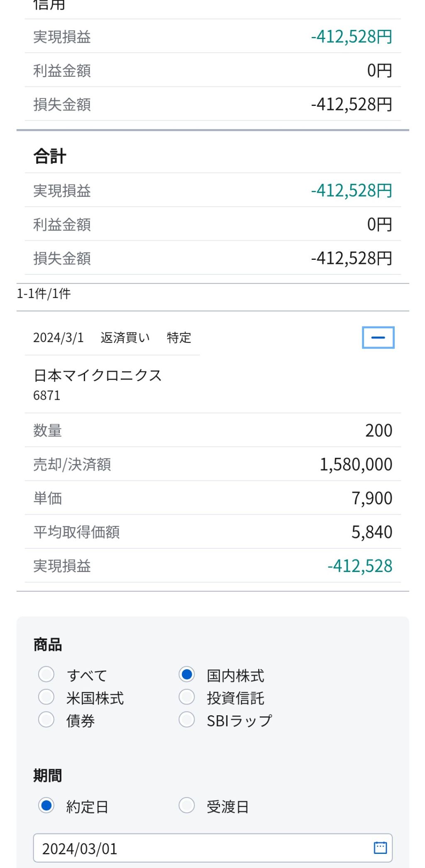This screenshot has width=425, height=868.
Task: Click the 平均取得価額 value 5,840
Action: (372, 532)
